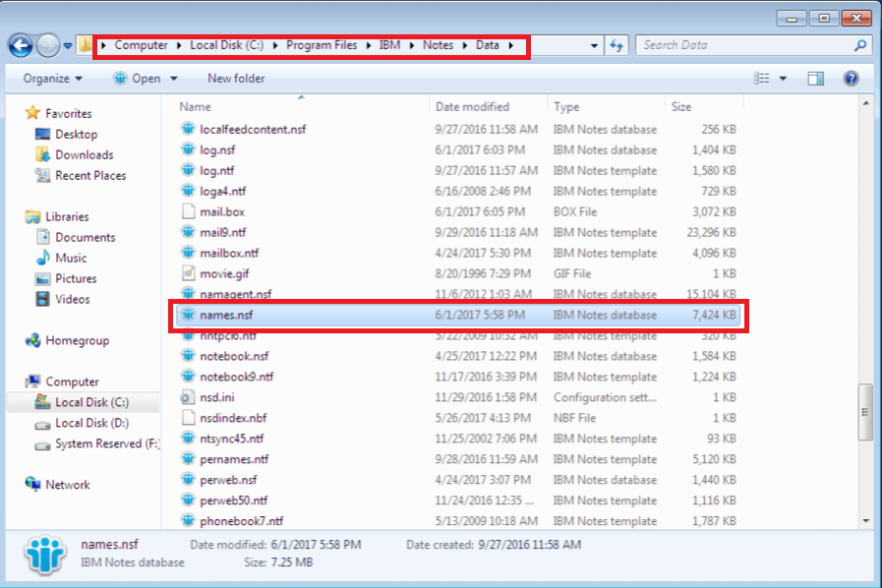The image size is (882, 588).
Task: Select the phonebook7.ntf file name
Action: (241, 521)
